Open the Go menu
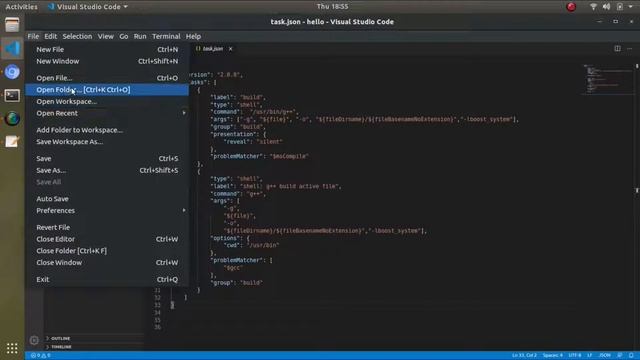Viewport: 640px width, 360px height. (124, 36)
